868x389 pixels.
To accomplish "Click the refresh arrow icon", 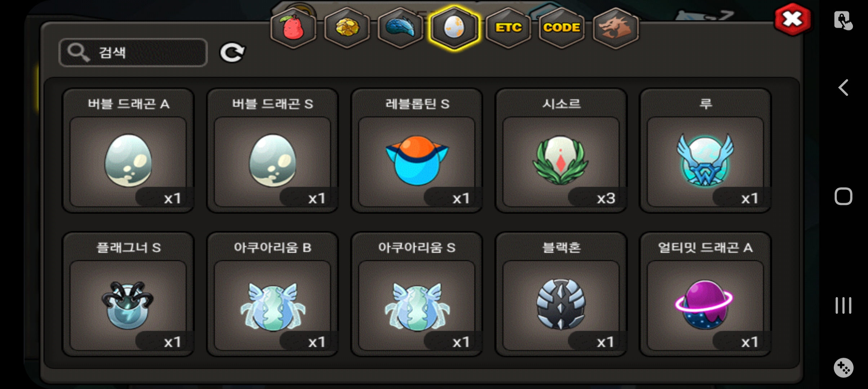I will [232, 53].
